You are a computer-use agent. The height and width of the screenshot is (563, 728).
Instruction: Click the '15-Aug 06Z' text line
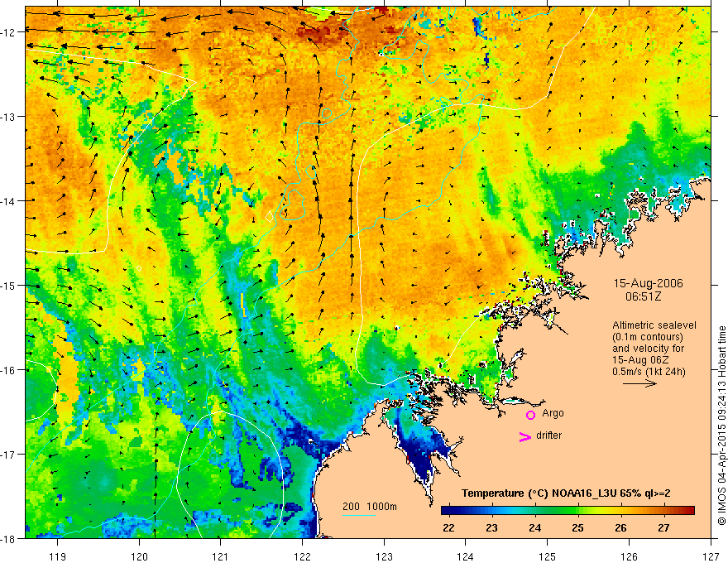(x=640, y=360)
